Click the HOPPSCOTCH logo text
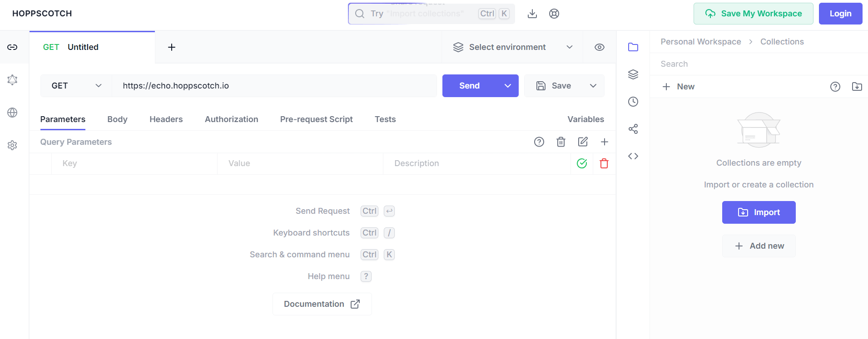Image resolution: width=868 pixels, height=339 pixels. (42, 14)
